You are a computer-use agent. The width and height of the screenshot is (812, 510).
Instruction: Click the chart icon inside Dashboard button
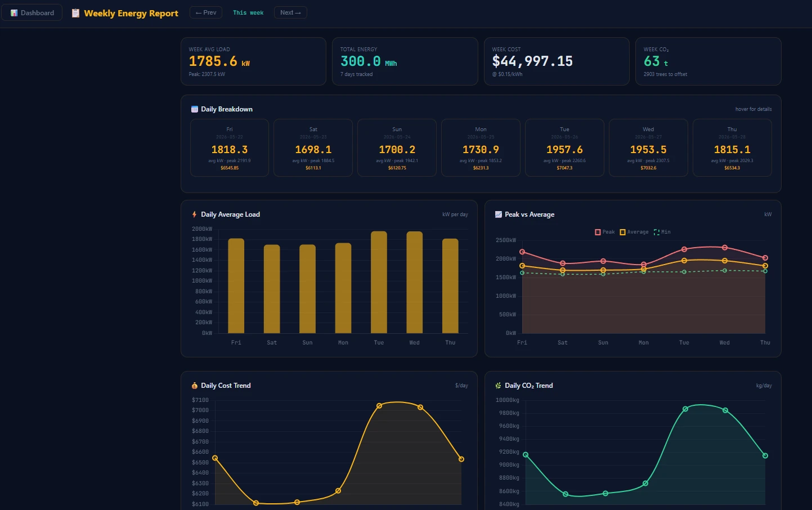(x=14, y=13)
